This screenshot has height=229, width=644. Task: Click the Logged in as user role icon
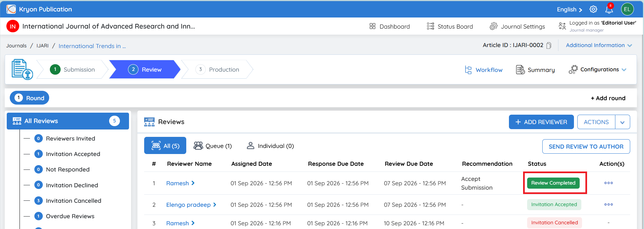[562, 26]
